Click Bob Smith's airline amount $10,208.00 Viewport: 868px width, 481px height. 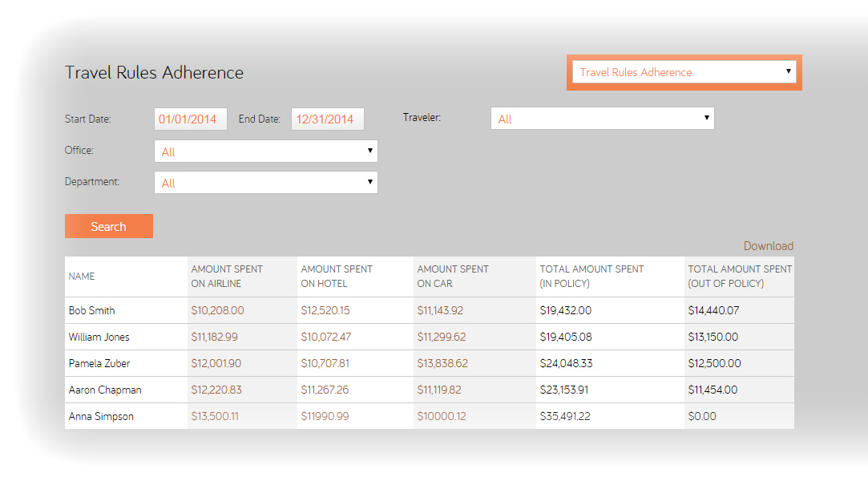coord(217,311)
